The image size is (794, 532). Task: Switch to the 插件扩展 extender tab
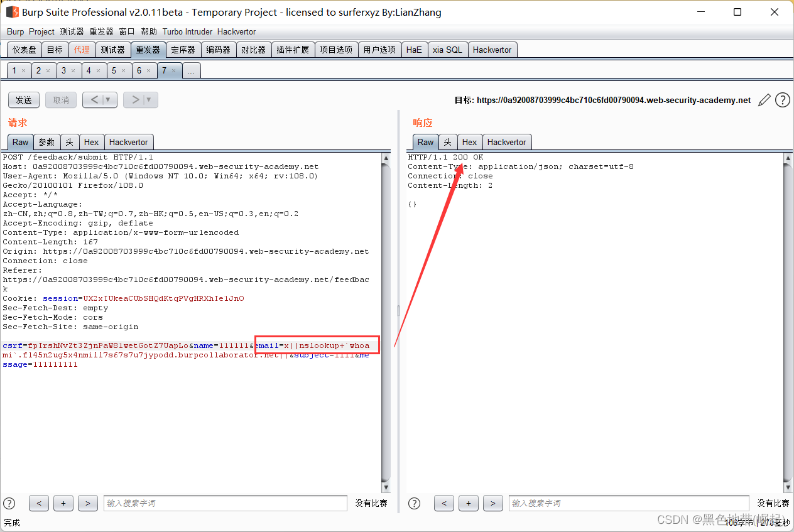click(293, 50)
